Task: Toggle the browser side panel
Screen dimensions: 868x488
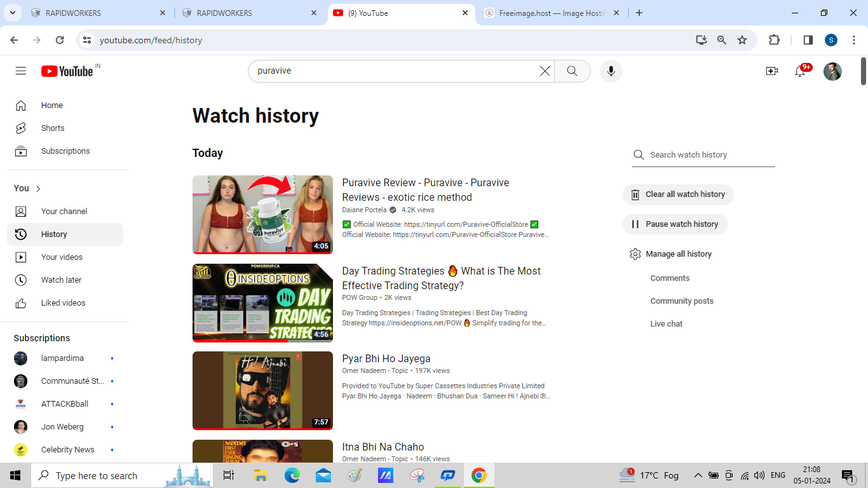Action: click(x=808, y=40)
